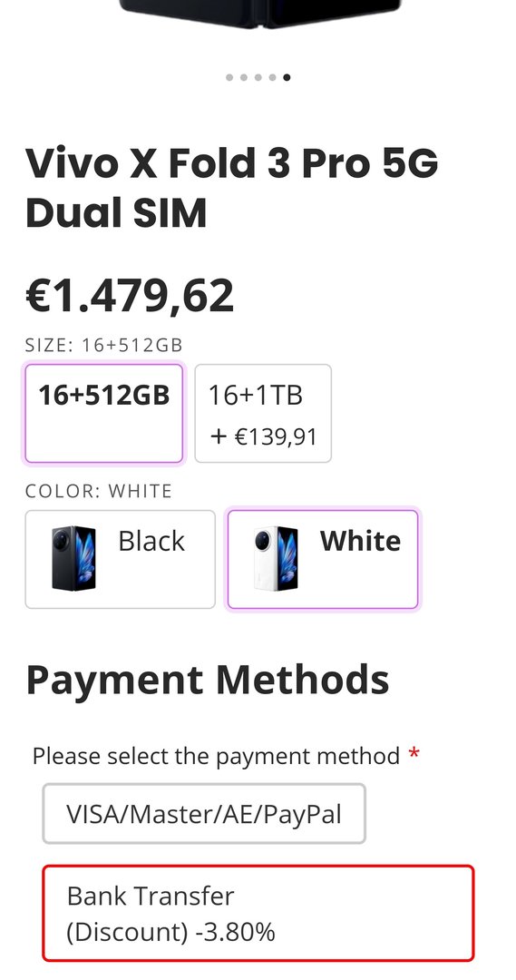This screenshot has width=516, height=980.
Task: Tap the black phone thumbnail image
Action: click(x=73, y=558)
